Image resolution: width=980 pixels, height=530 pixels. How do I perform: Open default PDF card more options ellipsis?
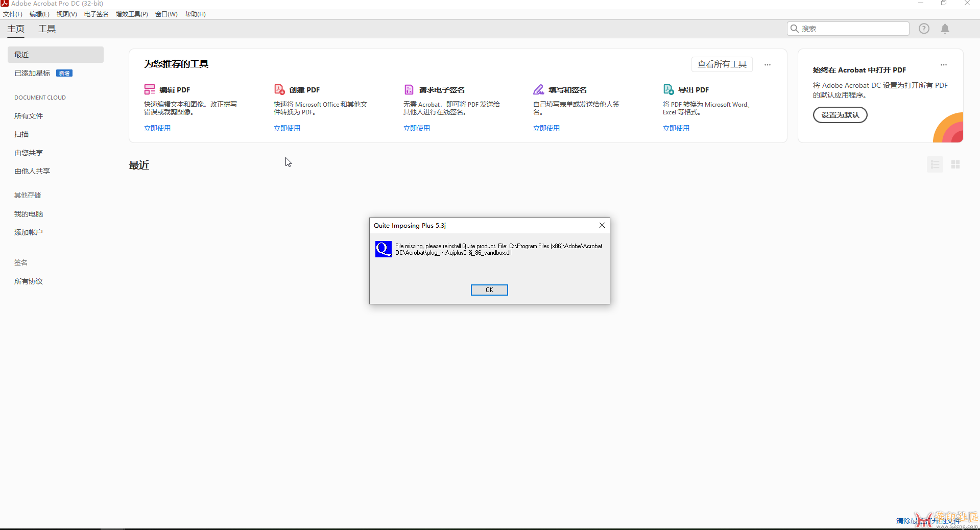click(944, 65)
